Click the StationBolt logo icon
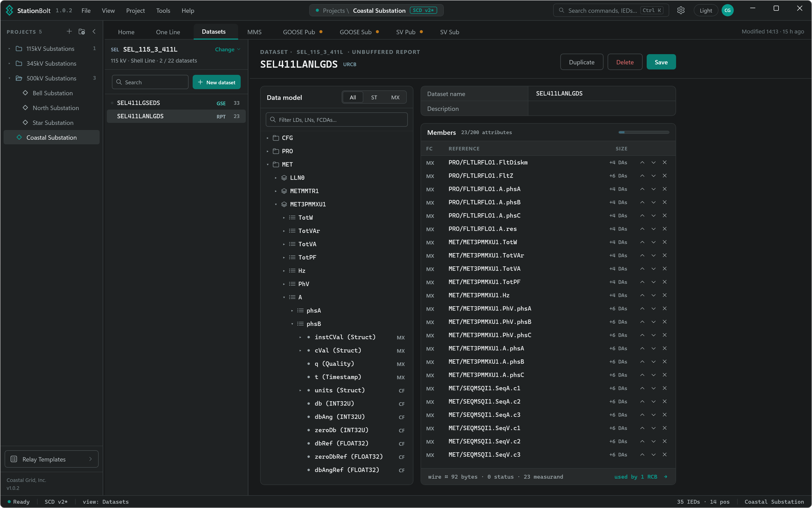The height and width of the screenshot is (508, 812). coord(9,10)
